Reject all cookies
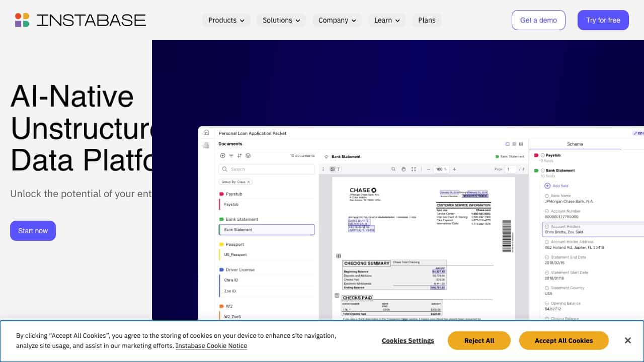This screenshot has height=362, width=644. tap(479, 340)
